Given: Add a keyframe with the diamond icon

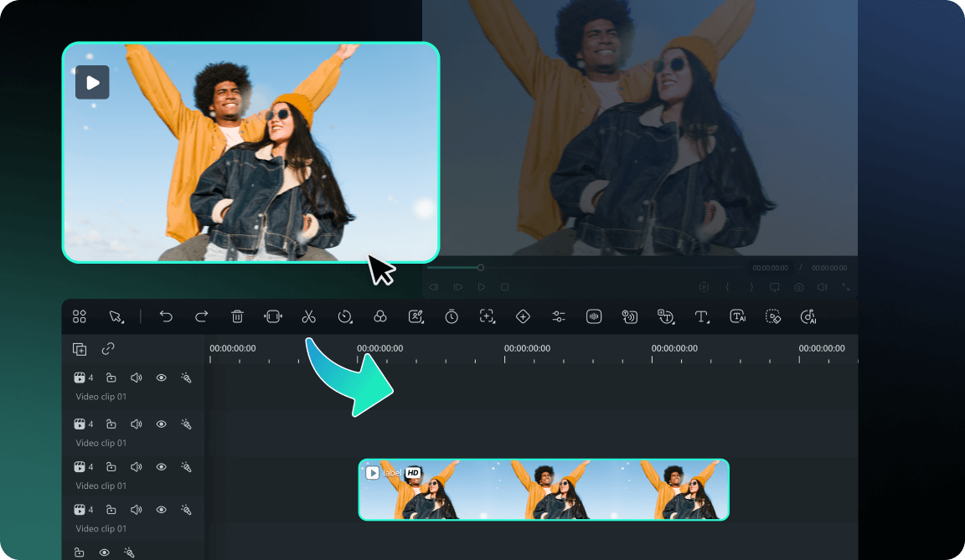Looking at the screenshot, I should pos(523,316).
